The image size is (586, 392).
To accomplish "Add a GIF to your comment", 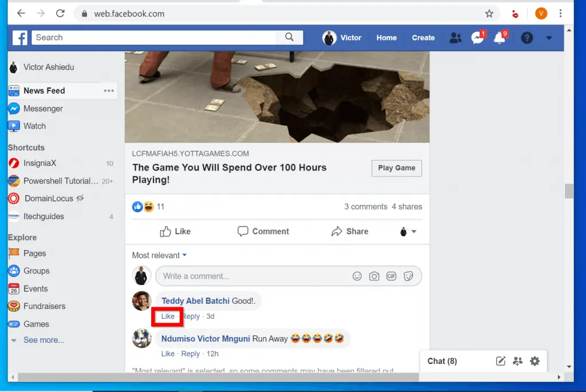I will [391, 276].
